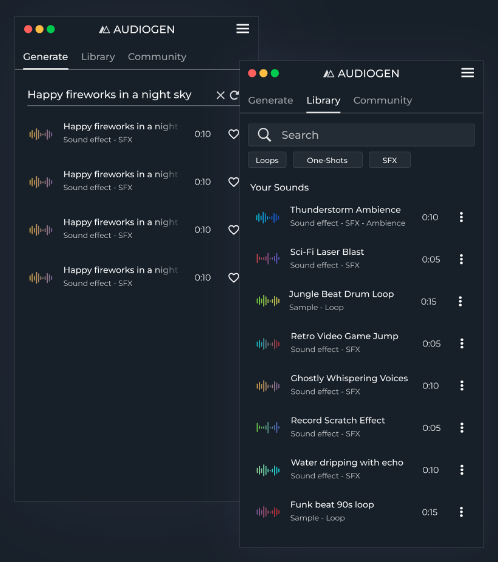This screenshot has height=562, width=498.
Task: Toggle the SFX filter chip
Action: click(390, 160)
